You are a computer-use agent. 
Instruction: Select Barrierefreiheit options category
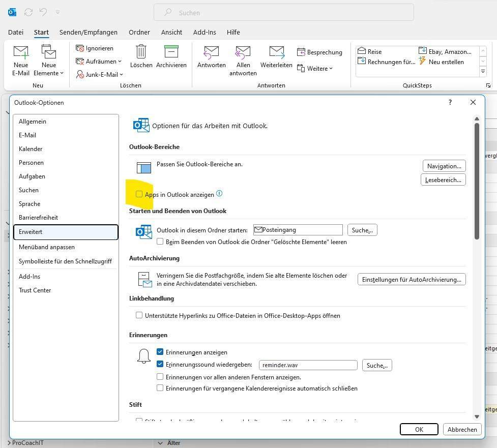[x=66, y=218]
